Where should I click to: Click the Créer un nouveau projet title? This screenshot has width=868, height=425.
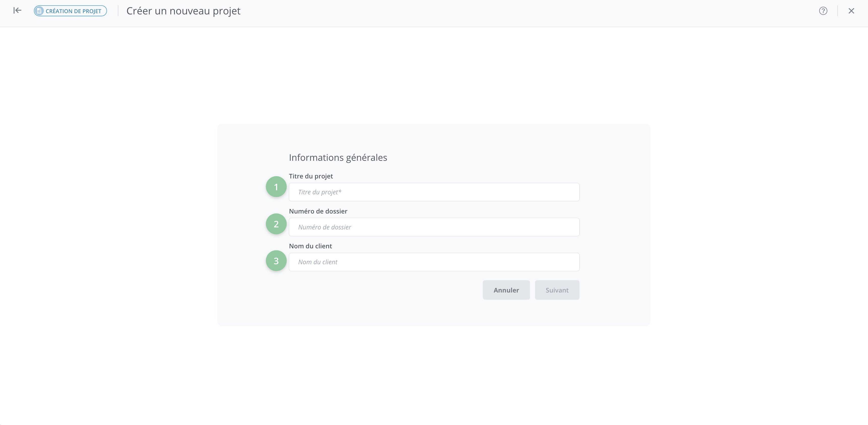183,11
